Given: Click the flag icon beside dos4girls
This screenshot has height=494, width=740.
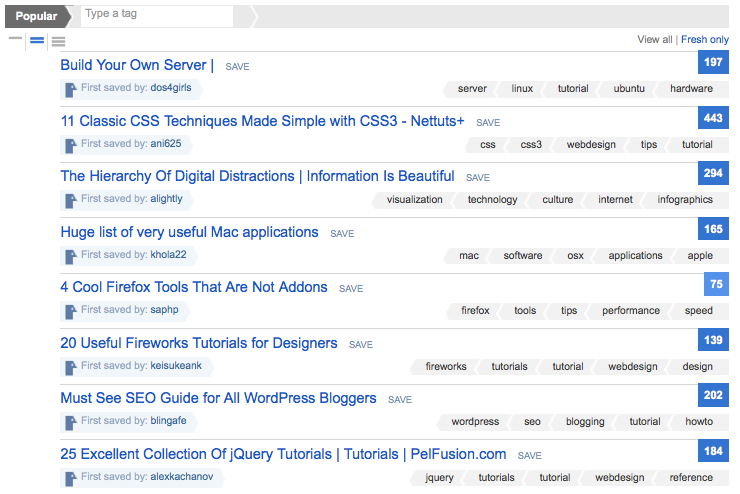Looking at the screenshot, I should [70, 90].
